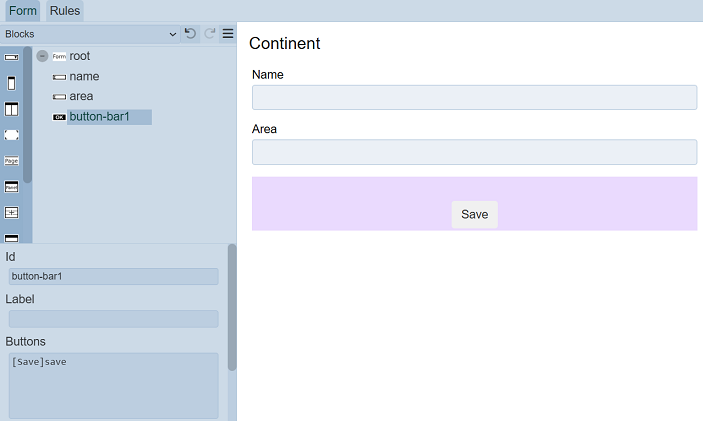Select the plus-box block icon in palette
The width and height of the screenshot is (703, 421).
12,212
